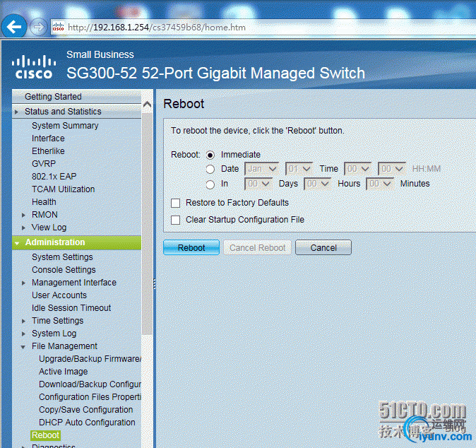Click the Cisco favicon in address bar
This screenshot has height=448, width=476.
tap(59, 27)
